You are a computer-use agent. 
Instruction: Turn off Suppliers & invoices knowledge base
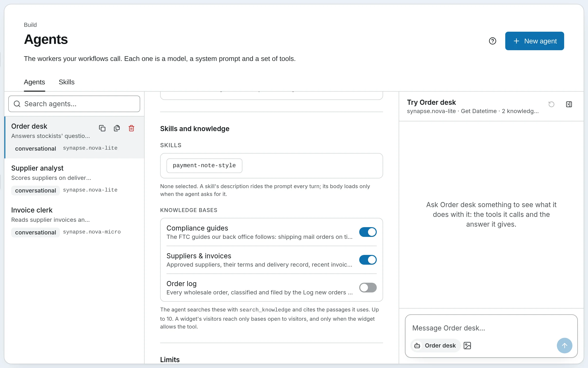pyautogui.click(x=368, y=260)
